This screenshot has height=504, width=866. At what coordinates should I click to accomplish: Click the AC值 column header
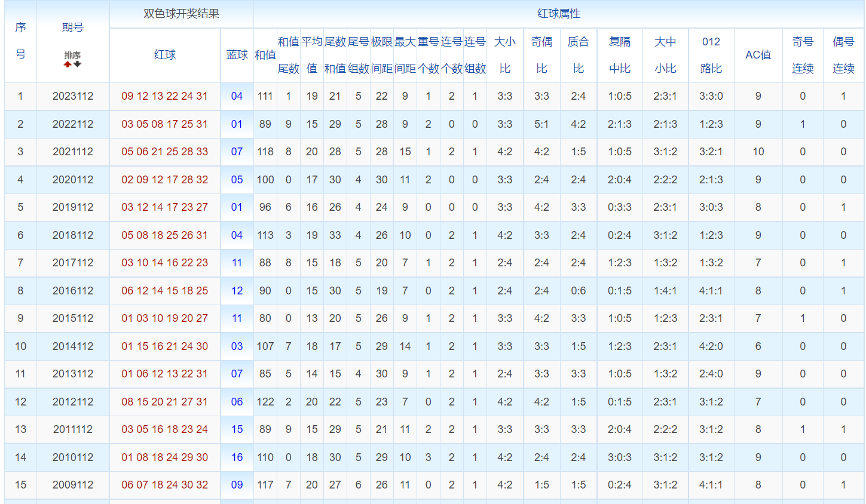[x=758, y=55]
